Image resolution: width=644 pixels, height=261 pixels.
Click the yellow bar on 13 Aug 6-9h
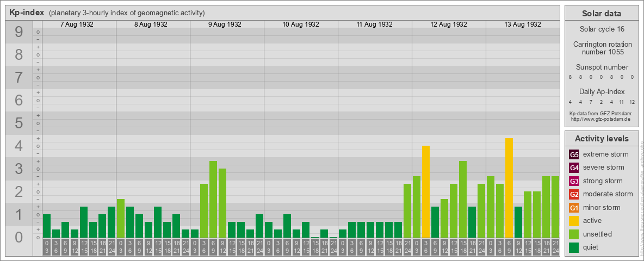[509, 188]
